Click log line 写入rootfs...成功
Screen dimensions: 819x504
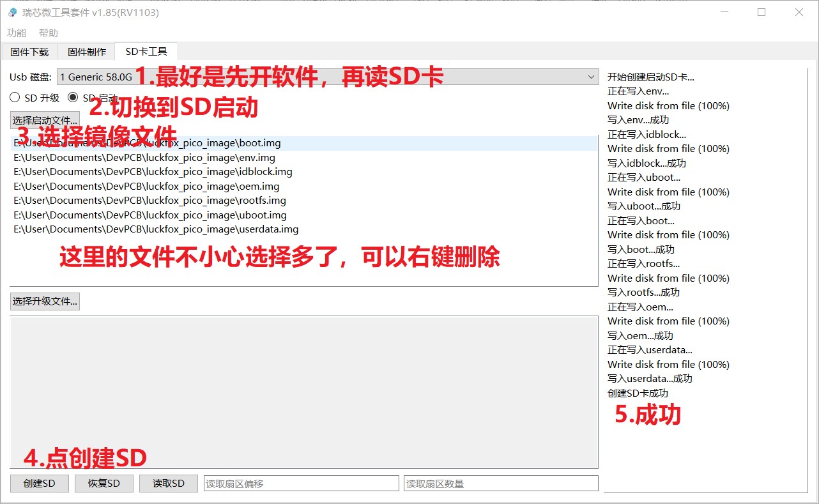click(x=643, y=293)
